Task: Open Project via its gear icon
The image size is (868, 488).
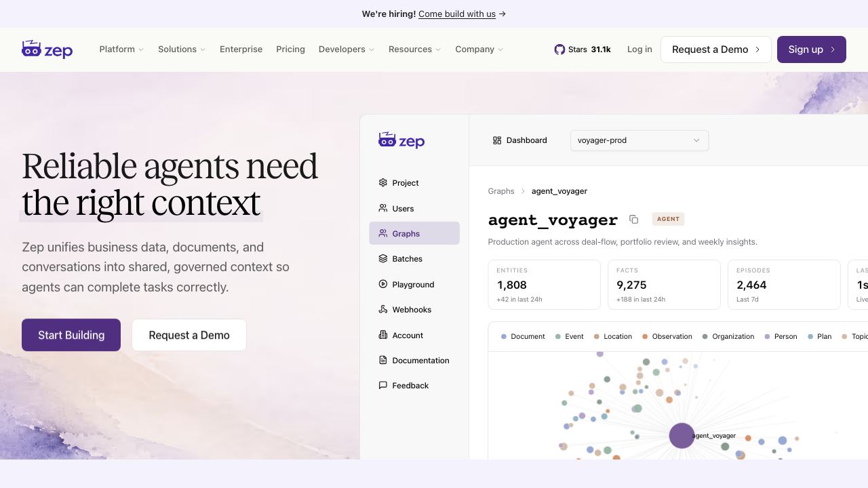Action: pyautogui.click(x=383, y=182)
